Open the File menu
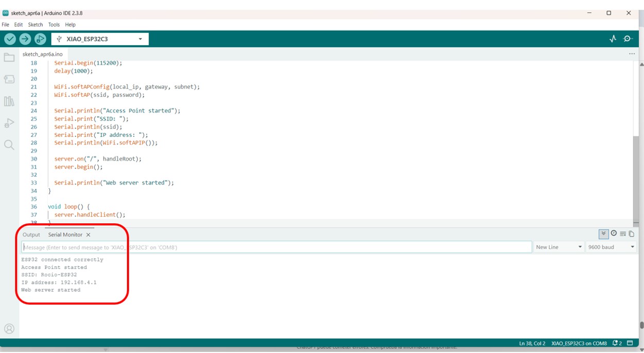This screenshot has width=644, height=353. click(6, 25)
